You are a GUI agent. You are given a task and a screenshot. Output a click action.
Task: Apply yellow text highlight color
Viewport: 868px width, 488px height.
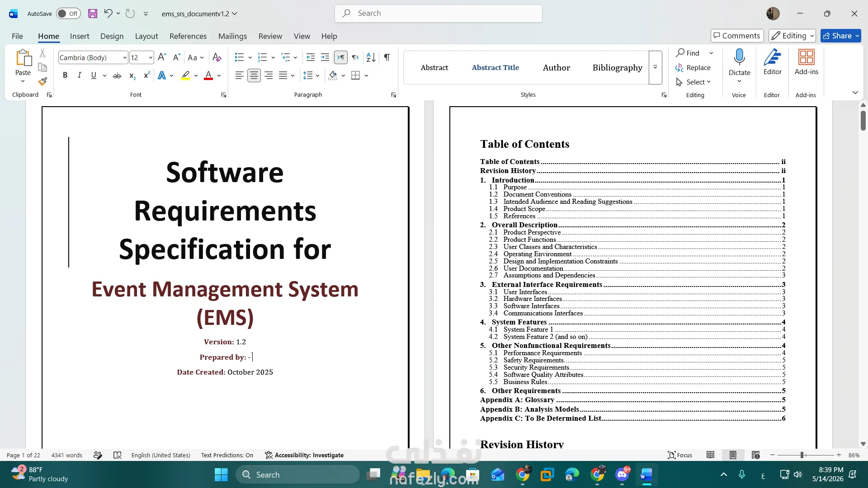click(x=185, y=75)
